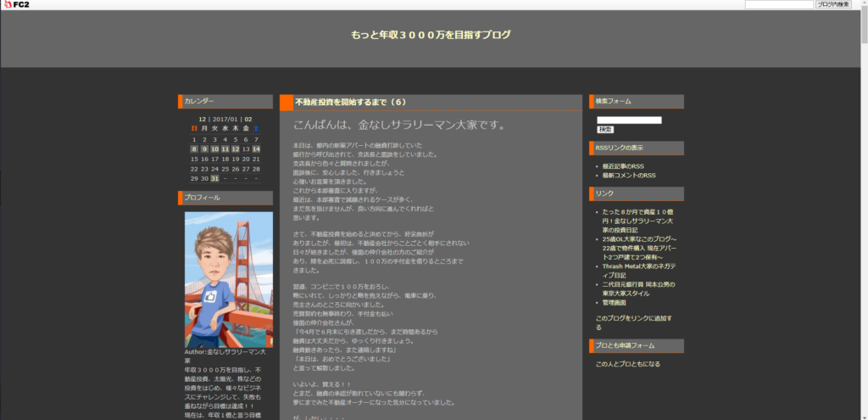The width and height of the screenshot is (868, 420).
Task: Open link たった８か月で資産１０億円 blog
Action: click(638, 221)
